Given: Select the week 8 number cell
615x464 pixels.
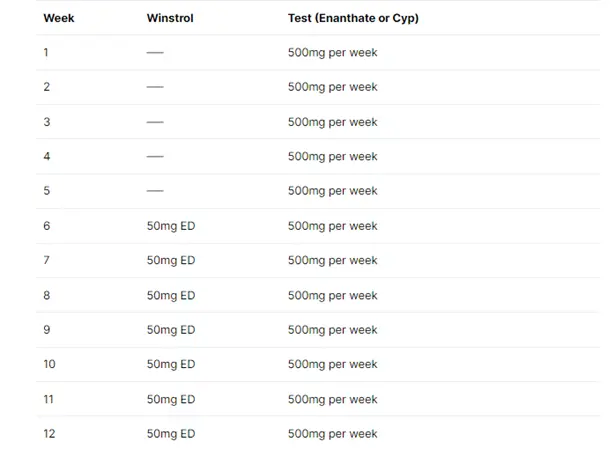Looking at the screenshot, I should point(47,295).
